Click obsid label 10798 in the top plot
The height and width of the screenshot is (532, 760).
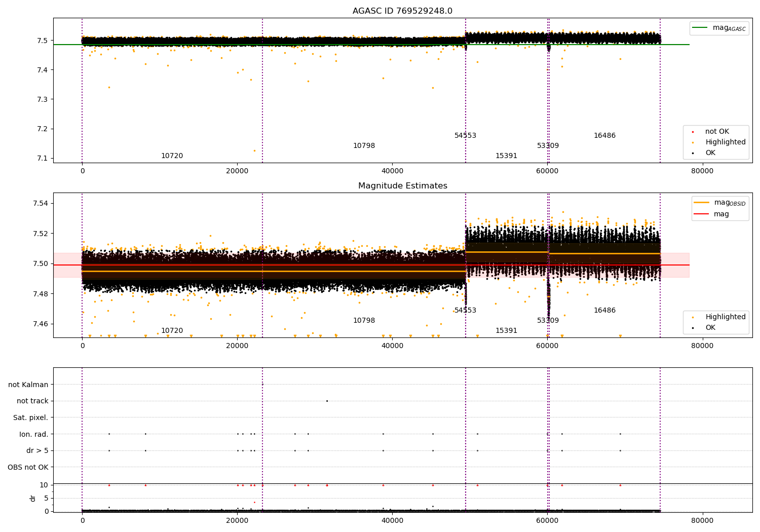pyautogui.click(x=364, y=146)
